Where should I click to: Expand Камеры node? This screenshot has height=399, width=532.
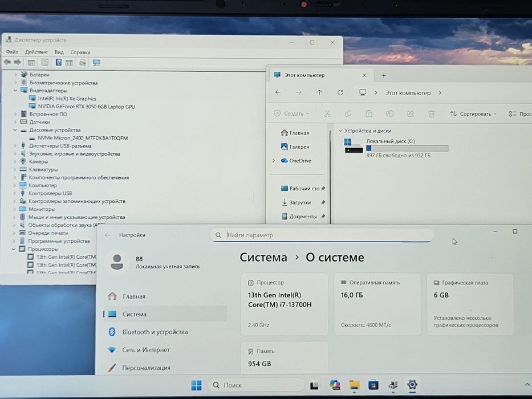(15, 161)
